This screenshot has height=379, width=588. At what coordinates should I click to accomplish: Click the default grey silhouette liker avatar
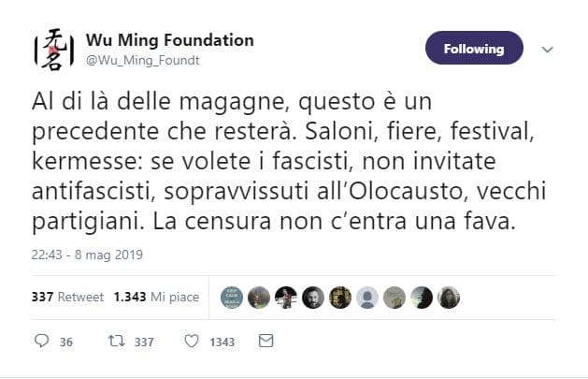368,297
